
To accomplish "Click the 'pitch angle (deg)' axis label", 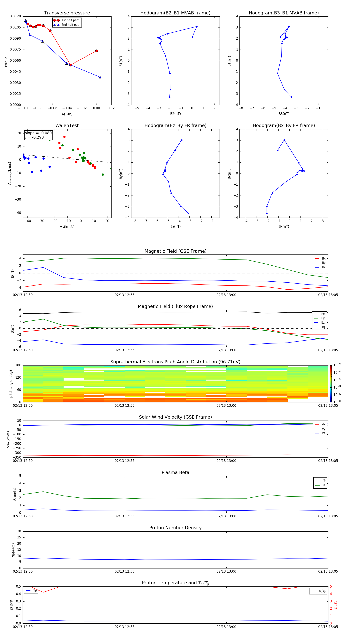I will (11, 384).
